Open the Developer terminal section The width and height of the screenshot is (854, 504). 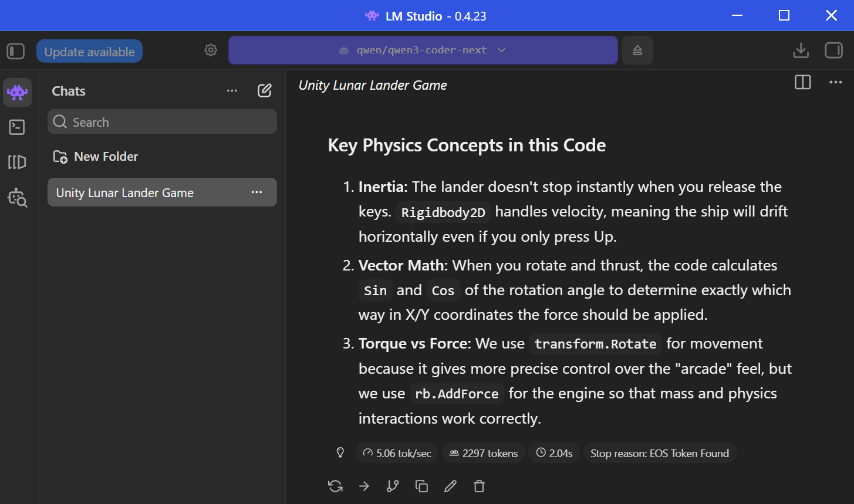[x=17, y=127]
